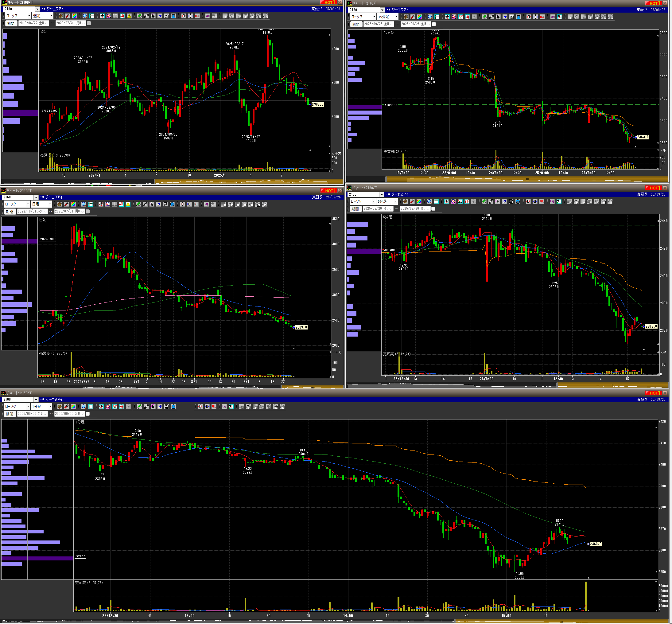Toggle the Log scale icon in 1-minute chart toolbar

coord(224,407)
